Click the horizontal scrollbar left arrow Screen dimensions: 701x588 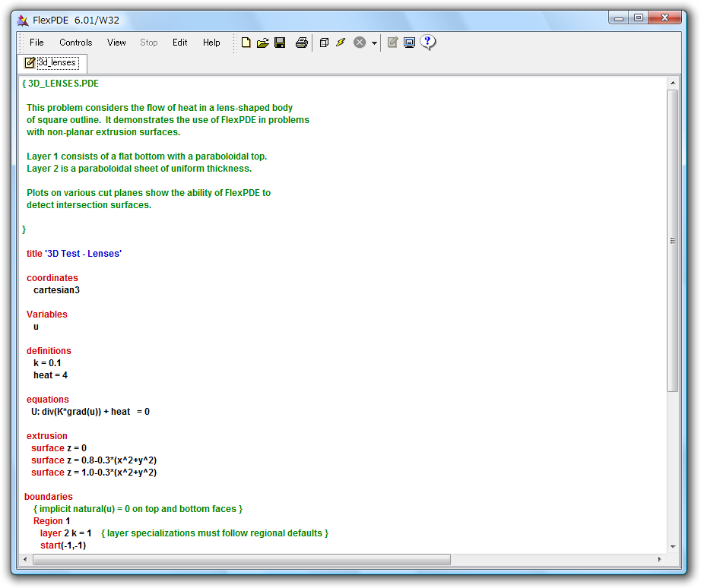point(25,559)
